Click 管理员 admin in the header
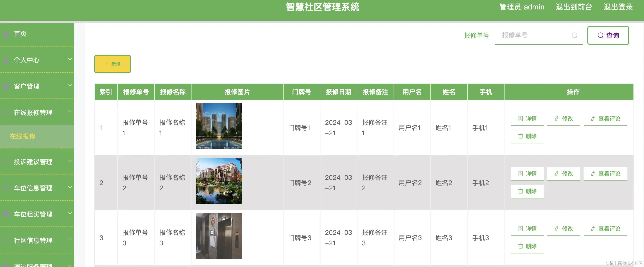Screen dimensions: 644x267 click(x=522, y=7)
